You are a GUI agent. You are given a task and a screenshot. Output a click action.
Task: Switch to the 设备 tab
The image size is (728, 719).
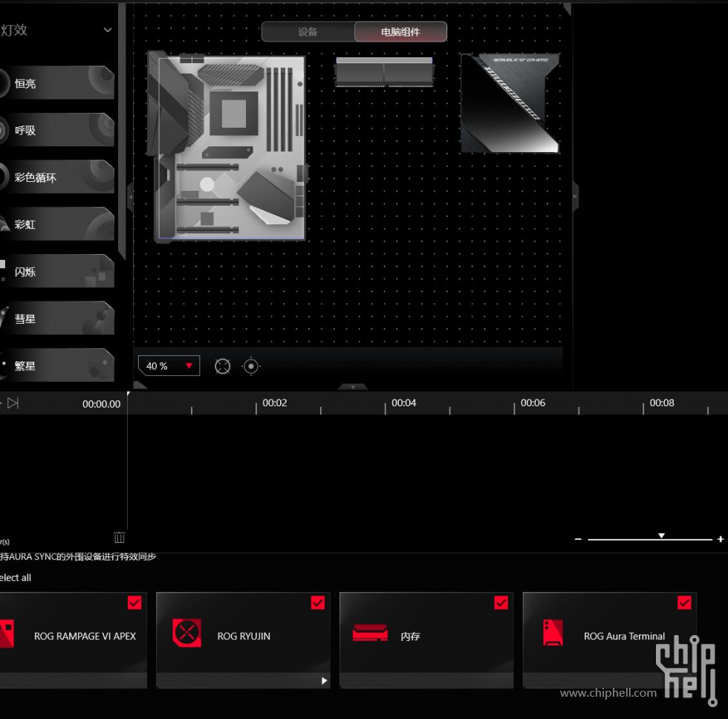pyautogui.click(x=308, y=32)
